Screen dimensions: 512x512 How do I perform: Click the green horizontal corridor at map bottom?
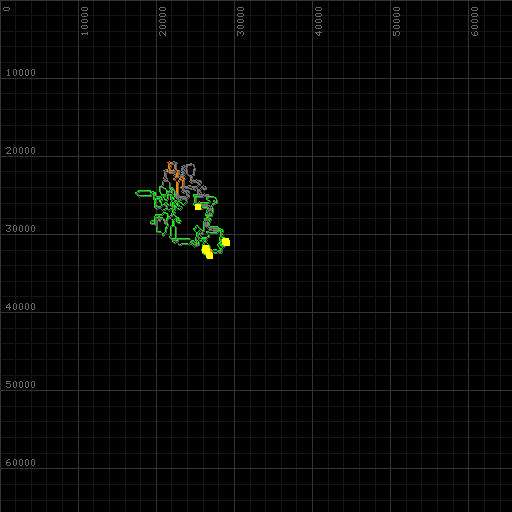182,239
